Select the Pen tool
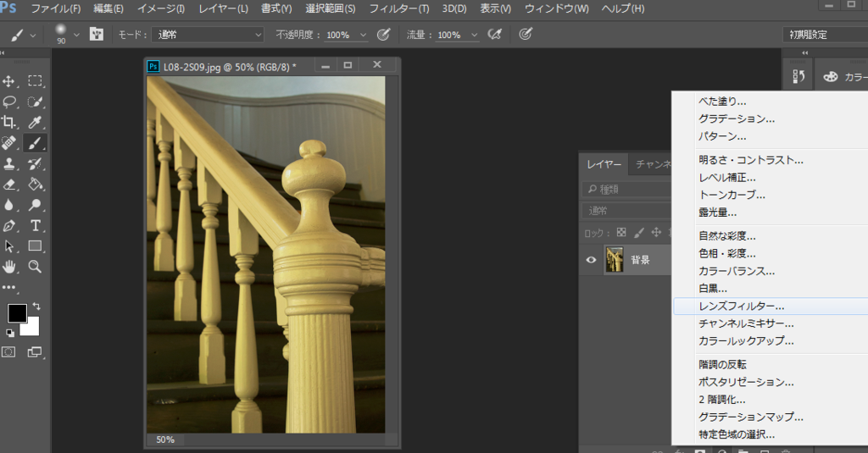 [x=8, y=226]
